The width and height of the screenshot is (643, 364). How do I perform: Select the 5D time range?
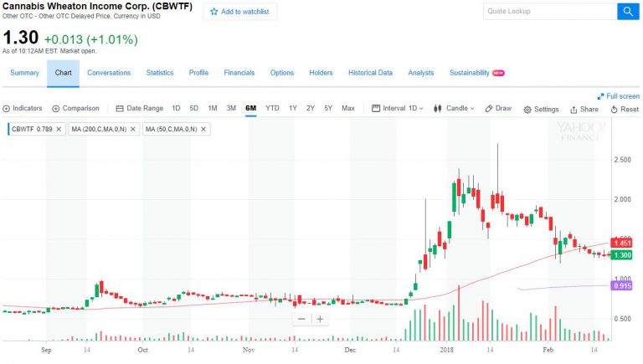pos(194,108)
